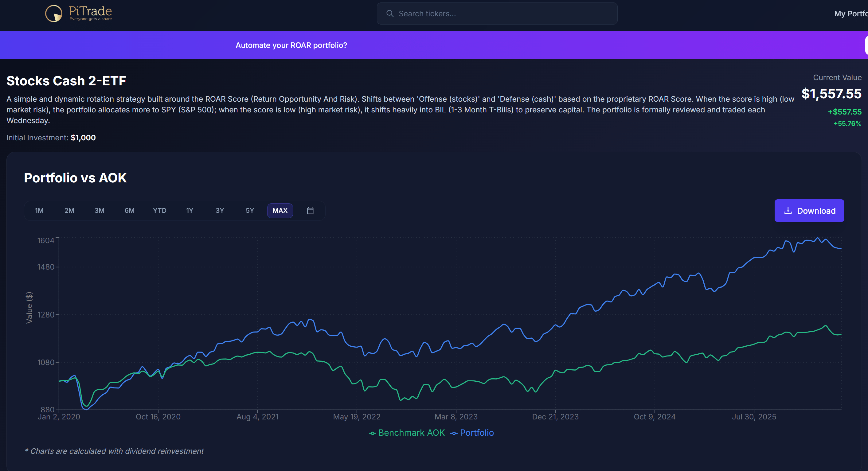Image resolution: width=868 pixels, height=471 pixels.
Task: Click the search magnifier icon
Action: click(390, 14)
